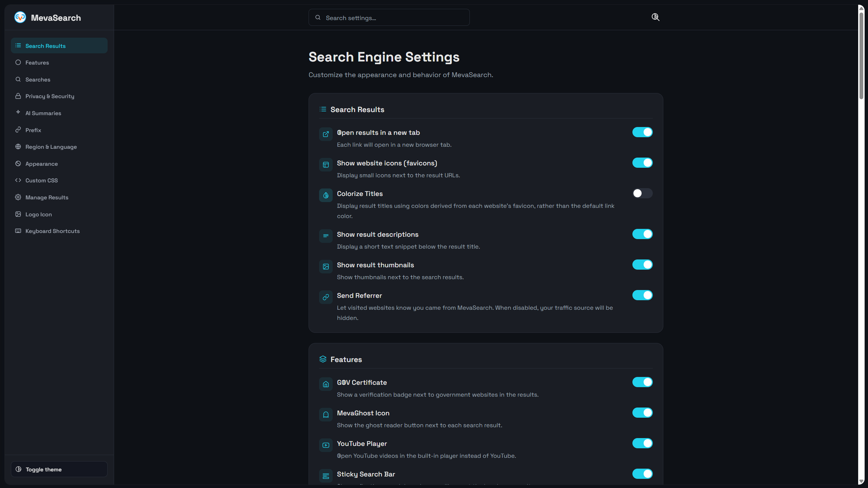Image resolution: width=868 pixels, height=488 pixels.
Task: Open Search Results in the sidebar
Action: coord(59,46)
